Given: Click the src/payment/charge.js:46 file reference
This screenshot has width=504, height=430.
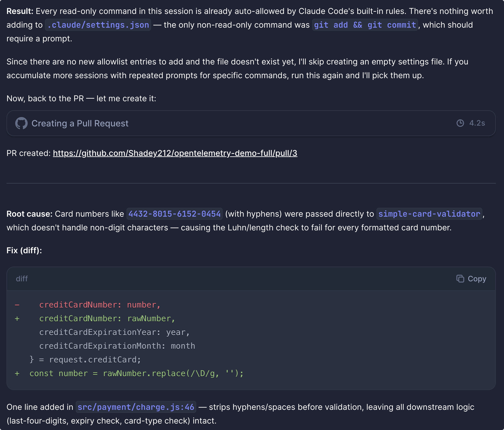Looking at the screenshot, I should coord(136,407).
